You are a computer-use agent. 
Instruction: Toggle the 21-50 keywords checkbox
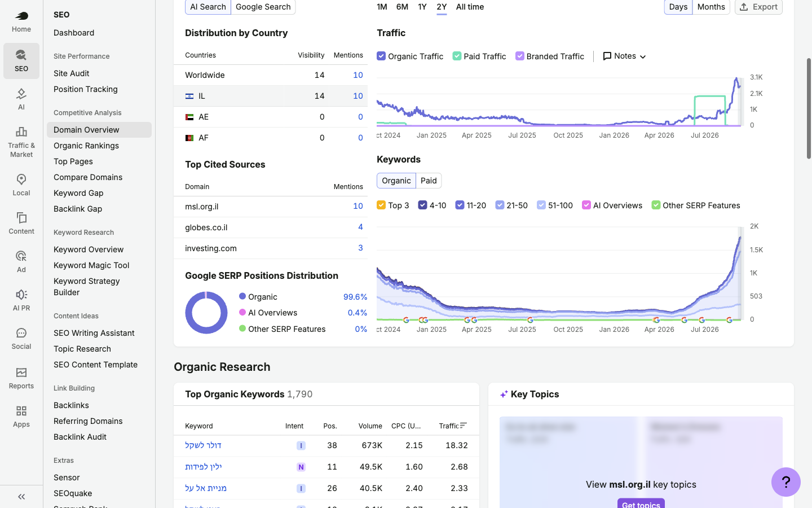click(500, 205)
